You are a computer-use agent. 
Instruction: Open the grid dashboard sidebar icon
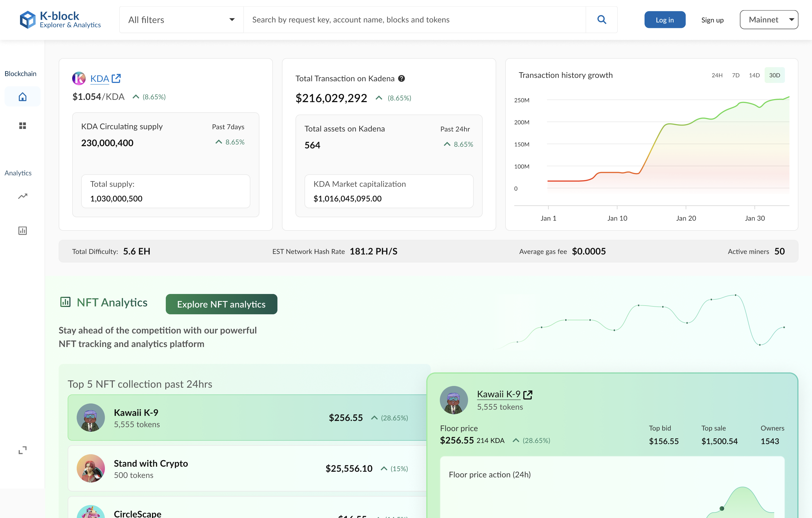[23, 126]
